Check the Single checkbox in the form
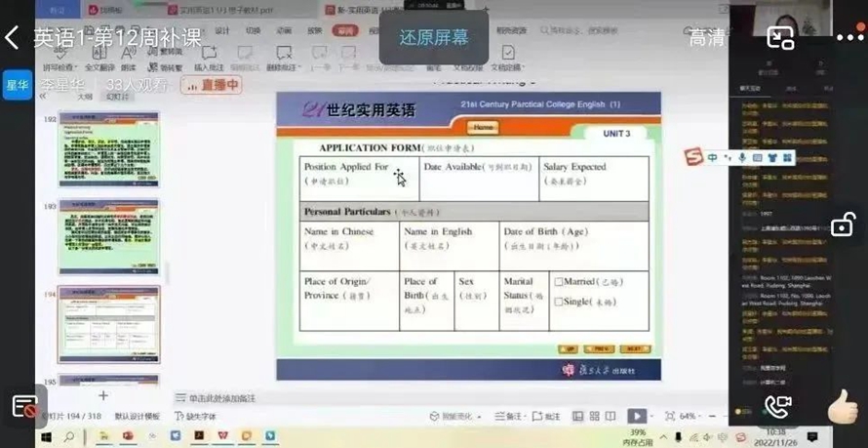 click(559, 303)
